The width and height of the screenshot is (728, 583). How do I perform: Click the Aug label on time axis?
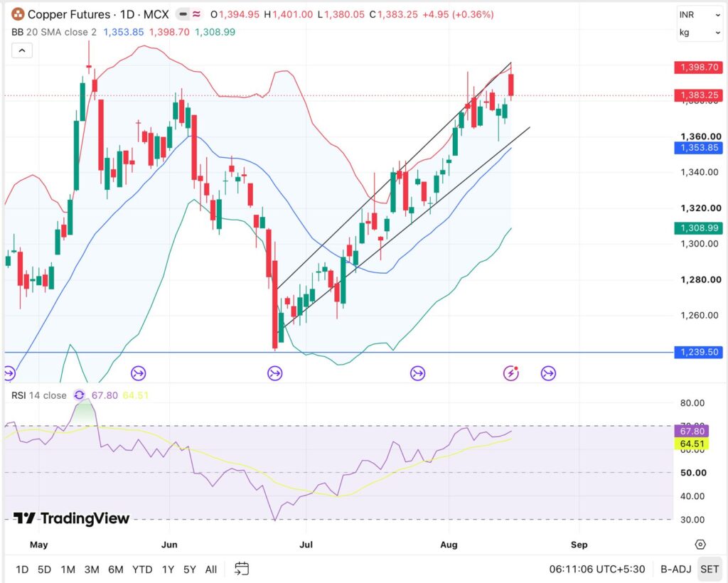point(449,545)
